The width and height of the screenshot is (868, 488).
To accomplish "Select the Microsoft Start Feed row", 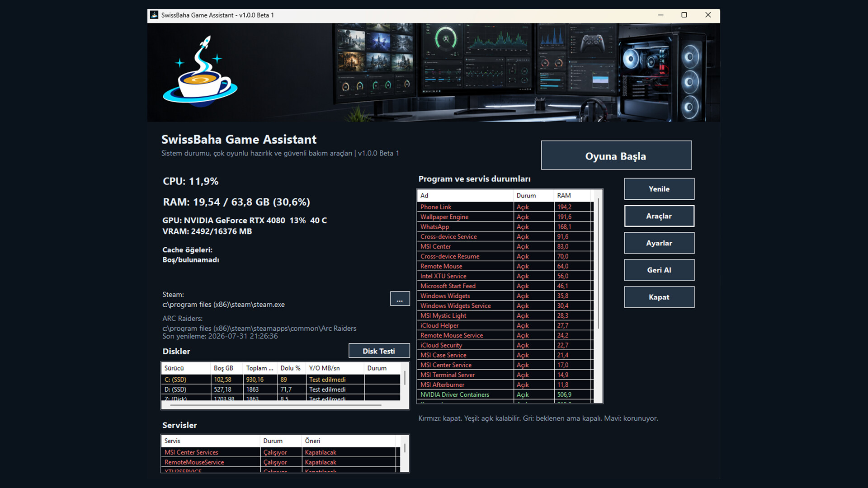I will point(505,286).
